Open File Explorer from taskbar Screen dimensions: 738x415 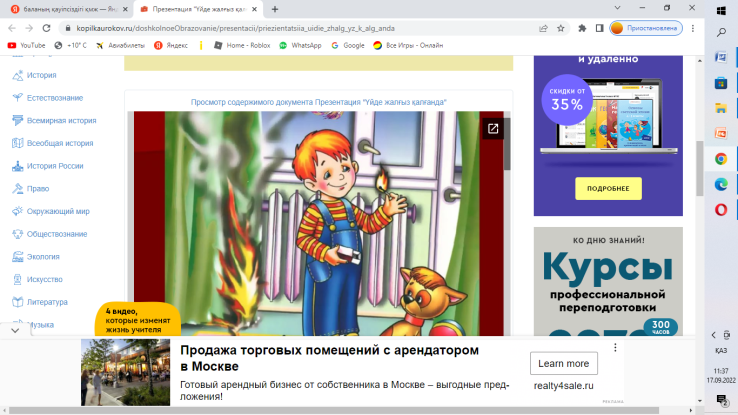(x=721, y=108)
